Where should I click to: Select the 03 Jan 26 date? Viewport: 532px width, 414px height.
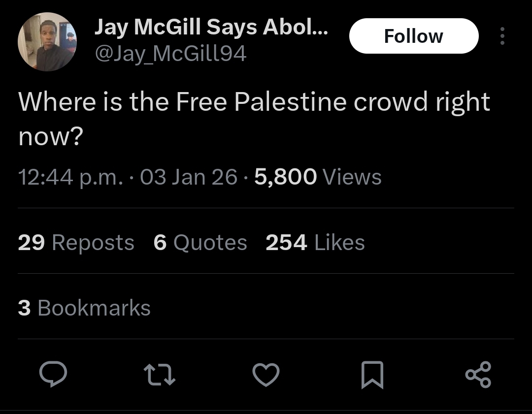click(x=189, y=177)
